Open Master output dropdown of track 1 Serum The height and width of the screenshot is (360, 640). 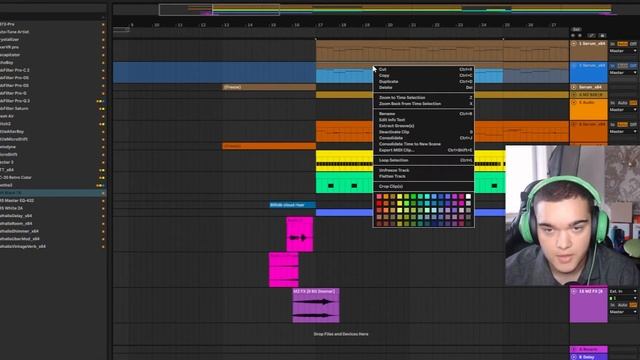(x=623, y=51)
